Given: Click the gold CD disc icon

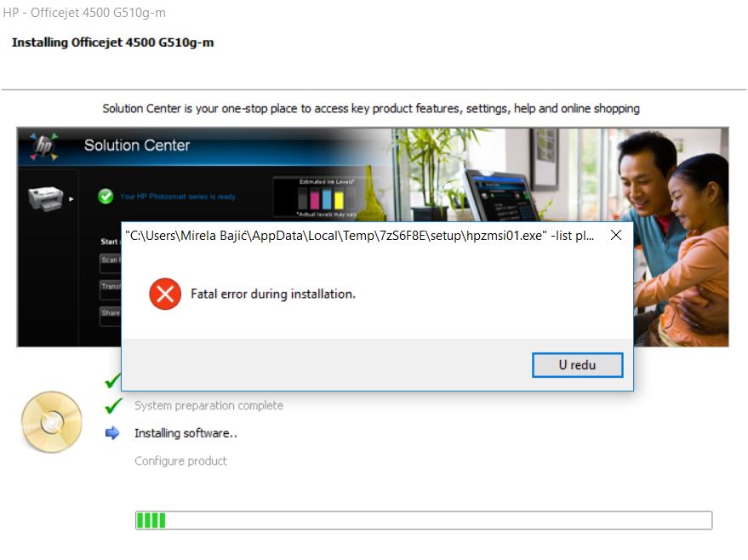Looking at the screenshot, I should point(52,422).
